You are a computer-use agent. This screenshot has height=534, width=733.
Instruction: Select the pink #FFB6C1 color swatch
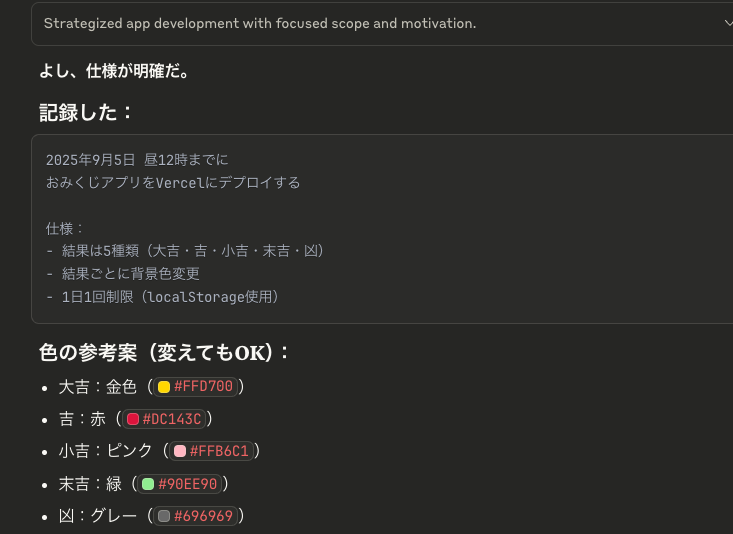[180, 451]
